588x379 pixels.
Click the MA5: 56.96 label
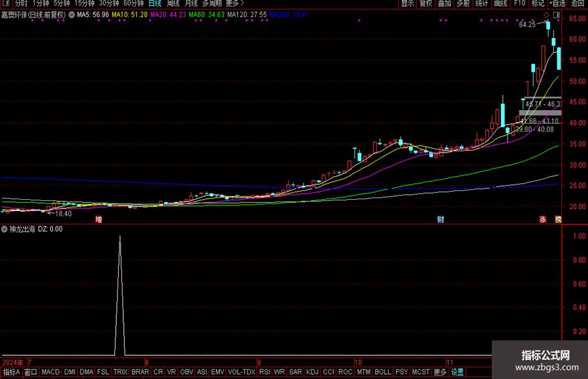(93, 15)
